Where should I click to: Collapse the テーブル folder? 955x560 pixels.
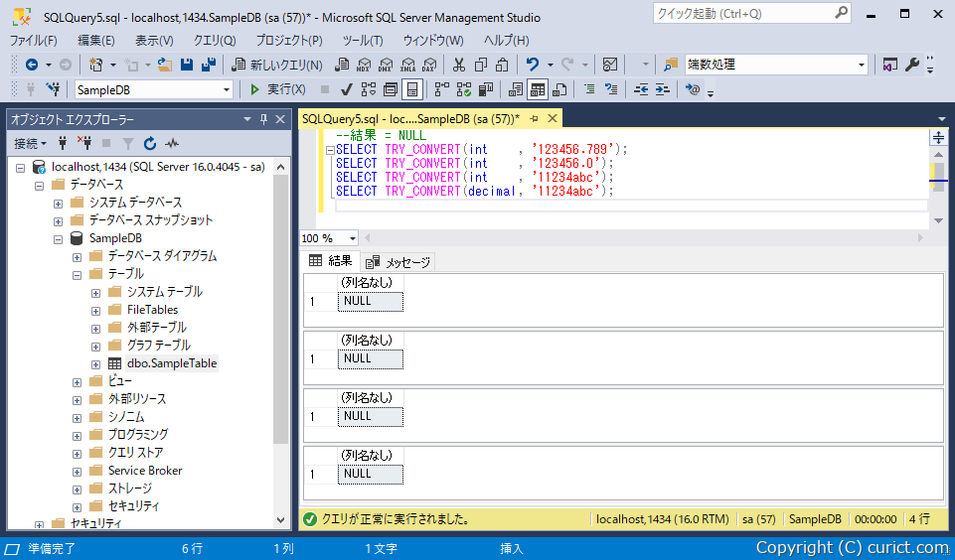click(77, 275)
